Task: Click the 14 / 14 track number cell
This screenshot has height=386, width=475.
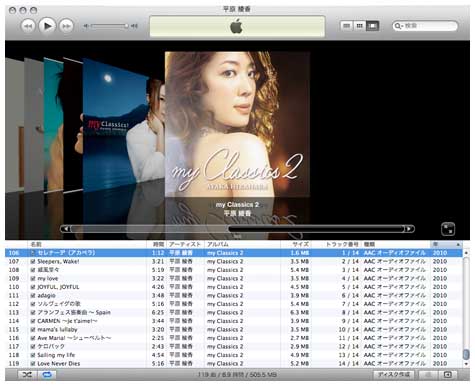Action: pos(349,363)
